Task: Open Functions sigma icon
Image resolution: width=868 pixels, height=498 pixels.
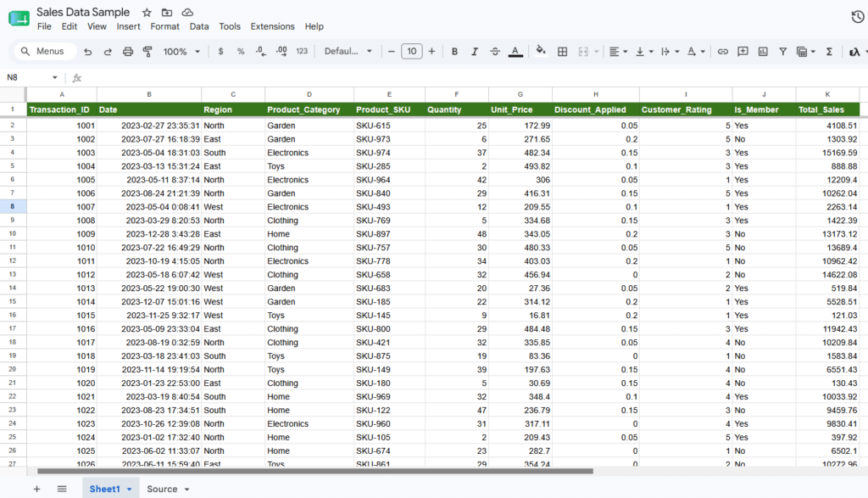Action: coord(829,52)
